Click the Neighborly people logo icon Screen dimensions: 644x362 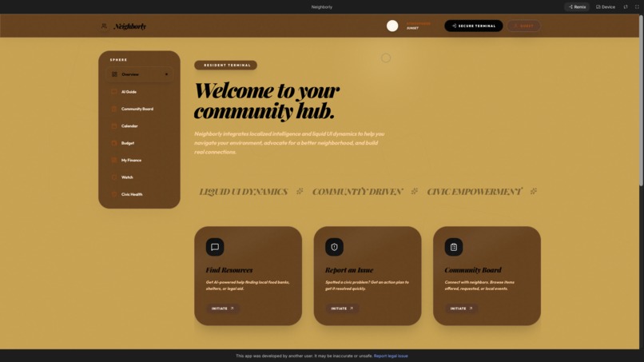104,26
